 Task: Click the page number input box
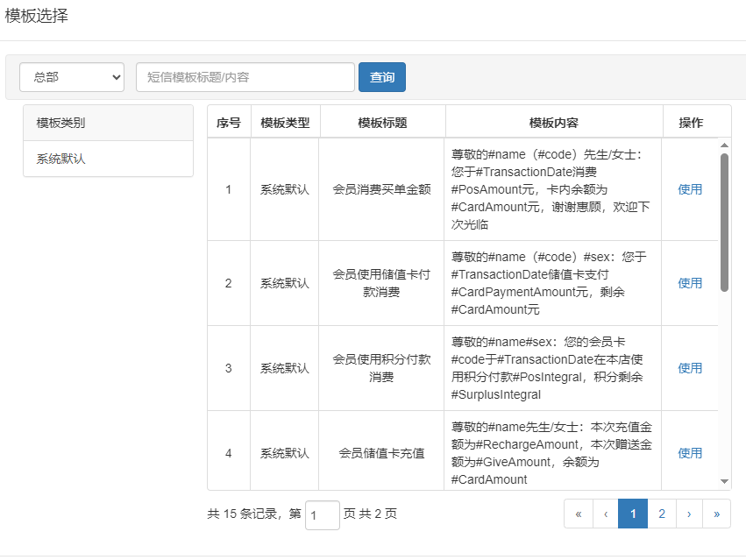pos(322,515)
